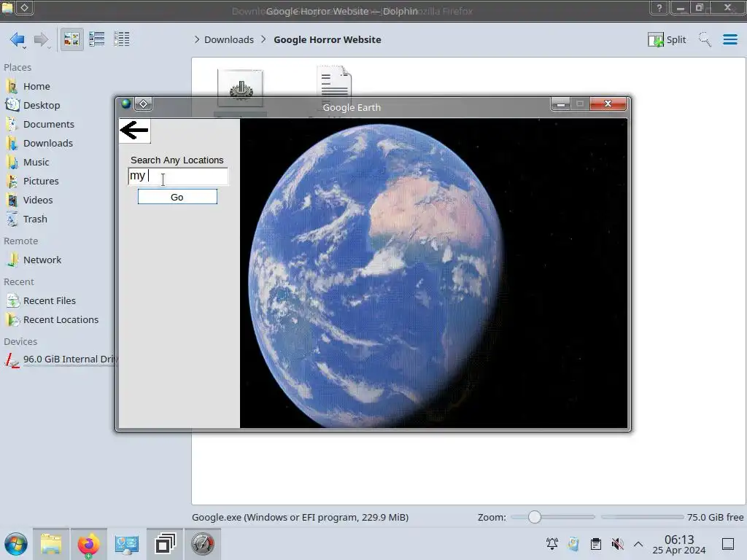Open Dolphin's search magnifier
This screenshot has height=560, width=747.
[x=705, y=39]
